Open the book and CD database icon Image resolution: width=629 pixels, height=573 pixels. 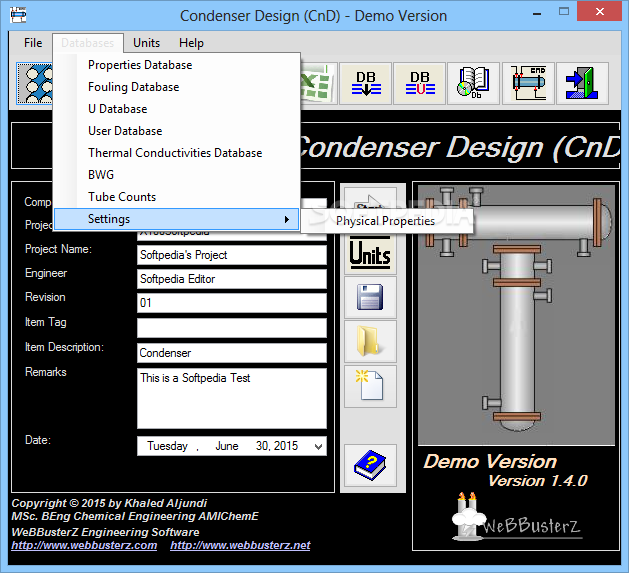point(473,83)
